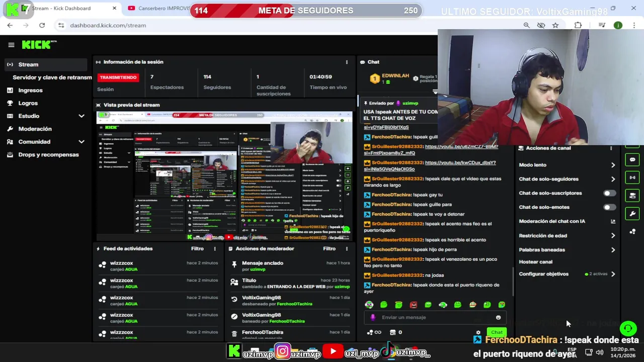The height and width of the screenshot is (362, 644).
Task: Open Drops y recompensas in sidebar
Action: click(x=48, y=154)
